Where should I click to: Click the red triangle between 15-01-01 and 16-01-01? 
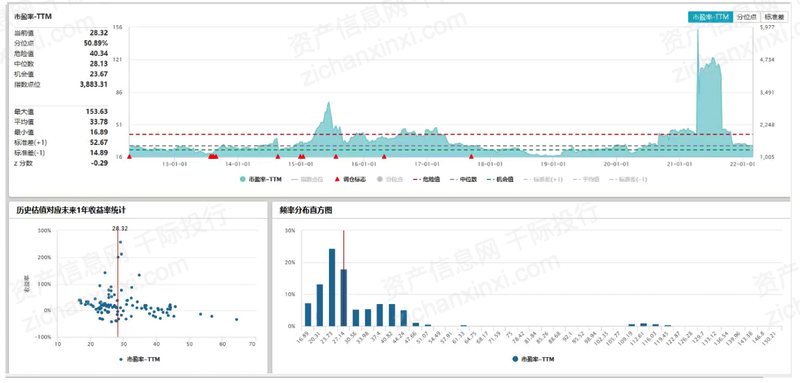point(336,157)
